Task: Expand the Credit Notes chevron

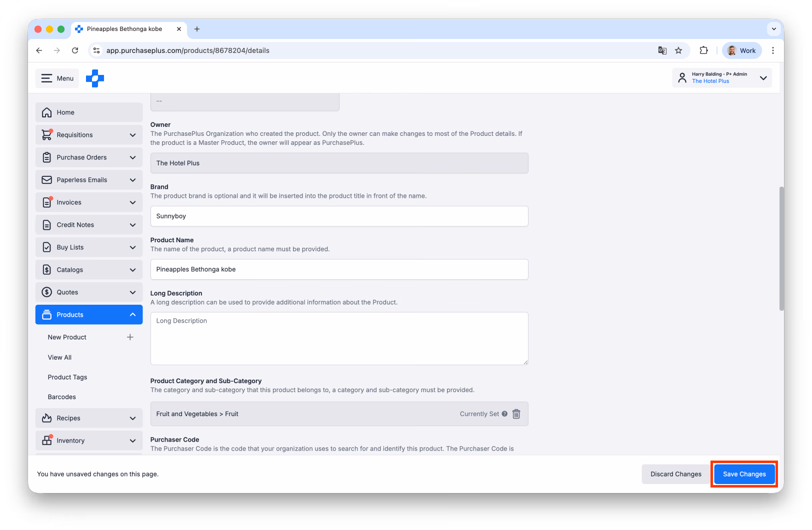Action: coord(132,225)
